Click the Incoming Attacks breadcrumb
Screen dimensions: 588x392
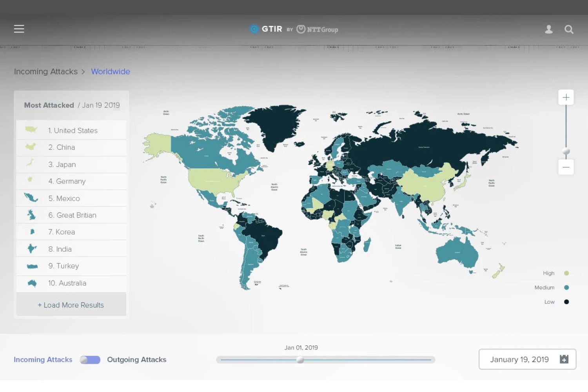pos(45,71)
